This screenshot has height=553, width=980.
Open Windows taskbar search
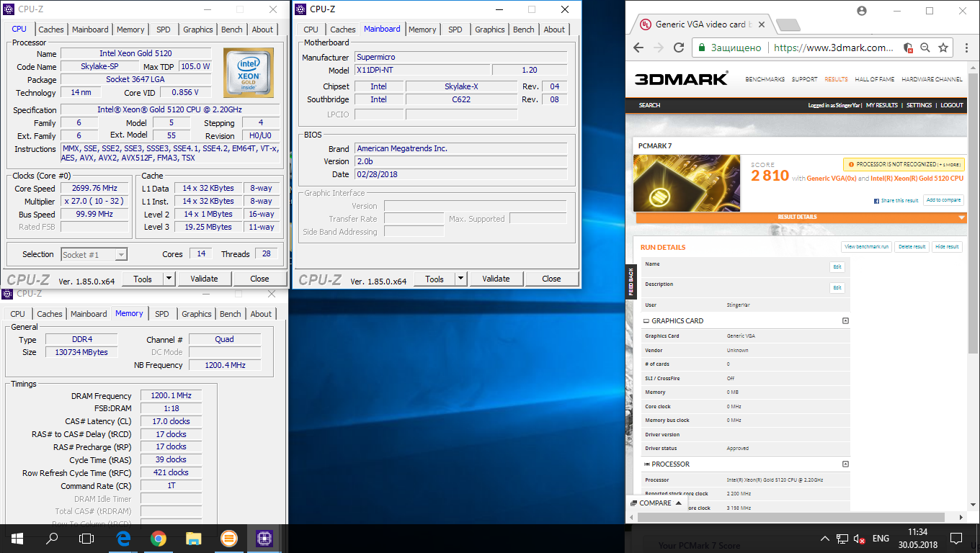52,538
